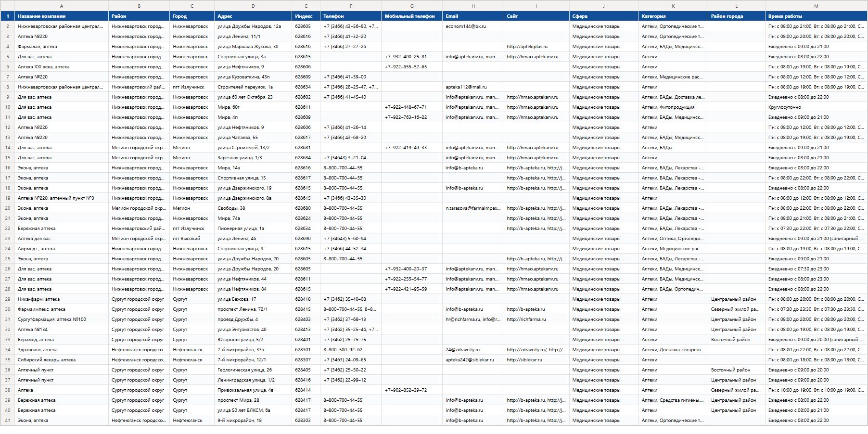Select the 'Югорская улица, 5/2' cell
The width and height of the screenshot is (868, 434).
(x=253, y=340)
